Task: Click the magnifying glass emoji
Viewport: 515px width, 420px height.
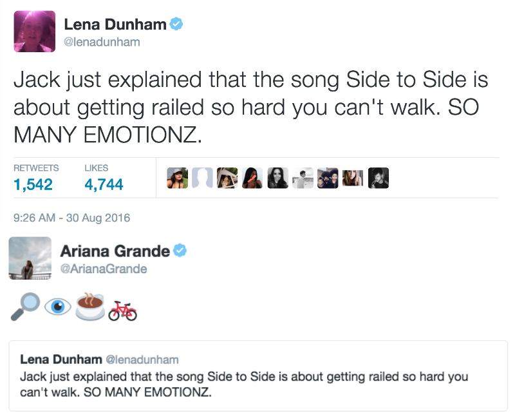Action: click(x=25, y=306)
